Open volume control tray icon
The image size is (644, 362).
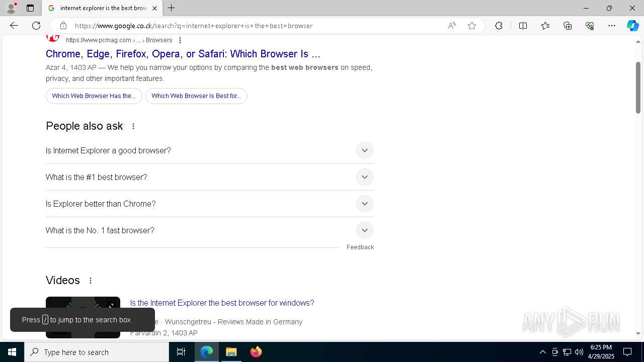point(579,352)
